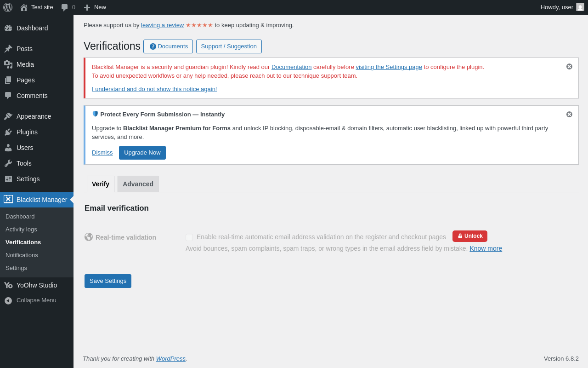Click the Documents button
588x368 pixels.
click(x=168, y=46)
